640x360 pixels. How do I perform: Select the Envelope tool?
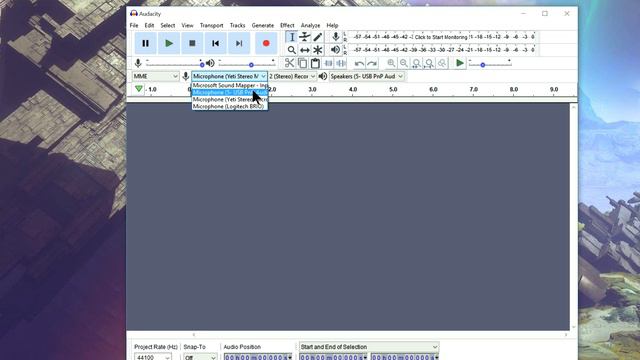coord(304,37)
